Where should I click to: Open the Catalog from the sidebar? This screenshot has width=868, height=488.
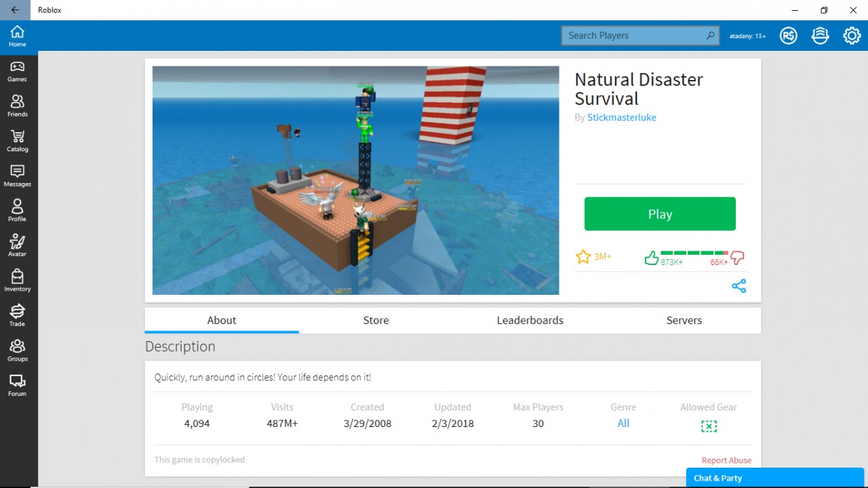[x=18, y=141]
